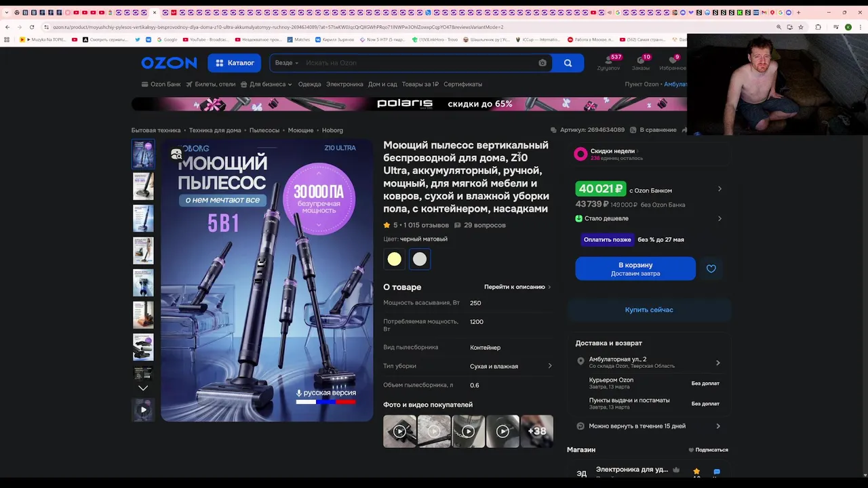Bookmark page with star icon

coord(801,27)
